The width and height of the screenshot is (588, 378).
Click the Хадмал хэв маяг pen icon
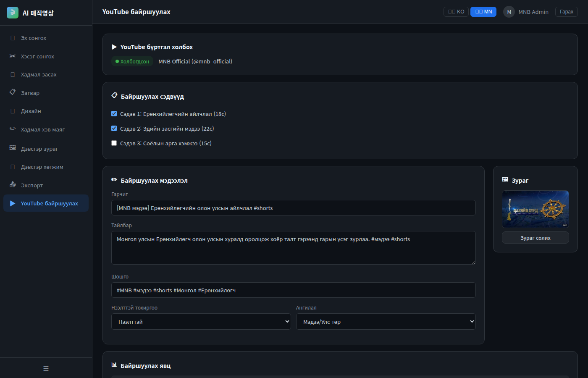coord(13,129)
